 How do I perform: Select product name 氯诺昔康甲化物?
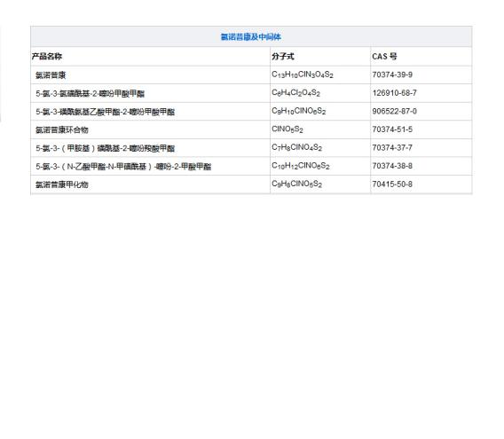[62, 184]
